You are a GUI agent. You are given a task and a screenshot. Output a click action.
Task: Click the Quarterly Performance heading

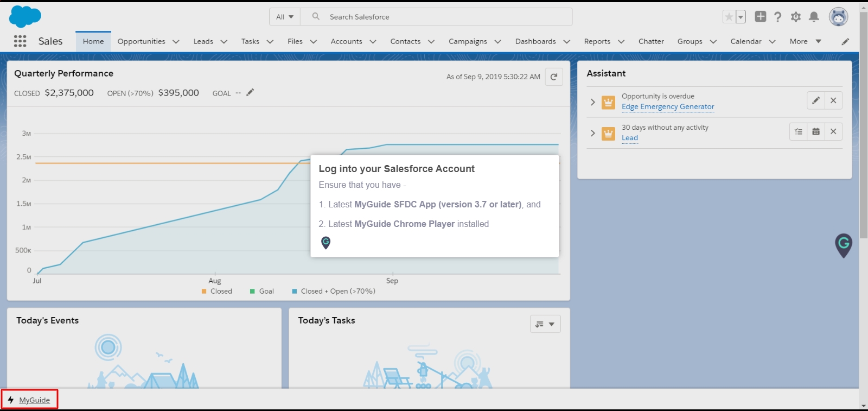coord(64,73)
